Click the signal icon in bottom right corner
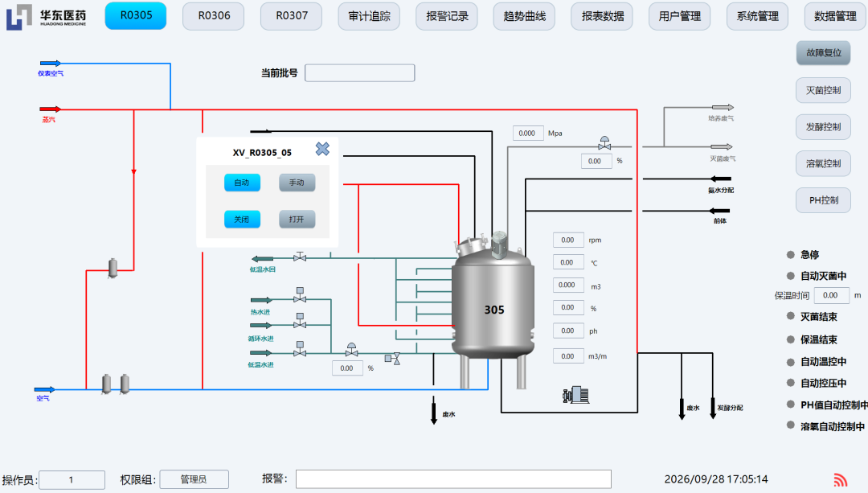This screenshot has width=868, height=493. [841, 479]
